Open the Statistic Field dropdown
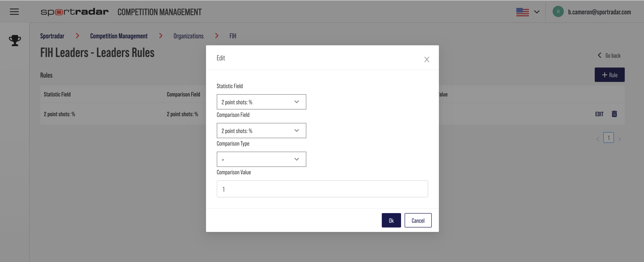644x262 pixels. coord(261,102)
